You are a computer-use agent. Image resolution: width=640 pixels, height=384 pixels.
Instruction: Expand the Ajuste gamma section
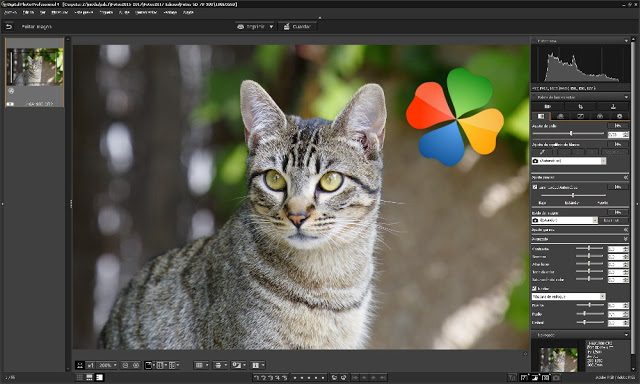(x=626, y=230)
